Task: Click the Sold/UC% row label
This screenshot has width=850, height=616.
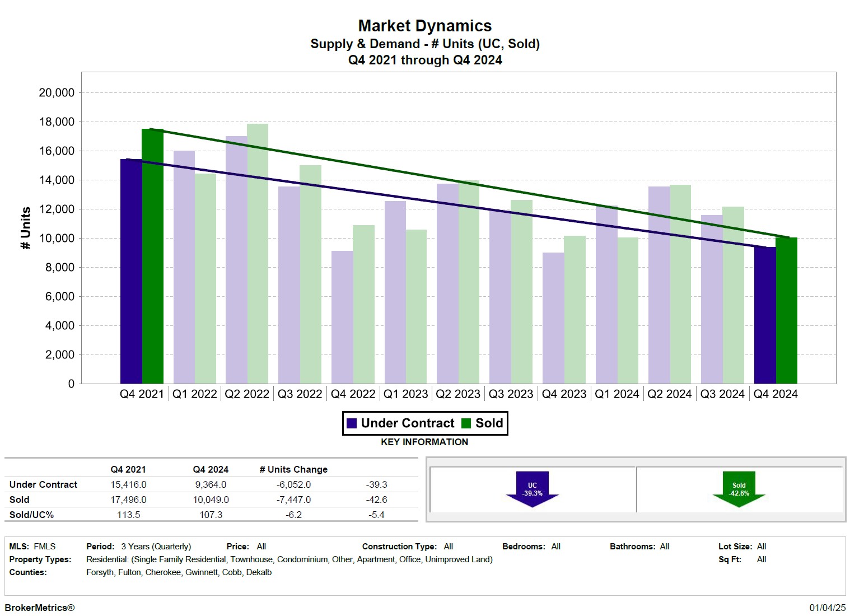Action: pyautogui.click(x=32, y=515)
